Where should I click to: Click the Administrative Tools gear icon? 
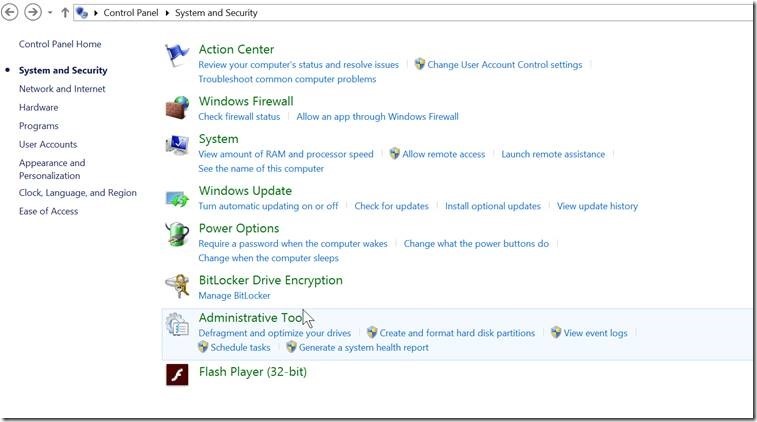[x=177, y=324]
